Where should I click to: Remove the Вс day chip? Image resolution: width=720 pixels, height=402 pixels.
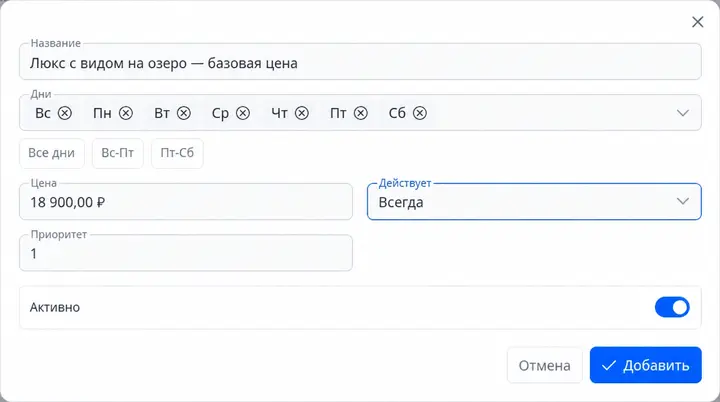(65, 113)
